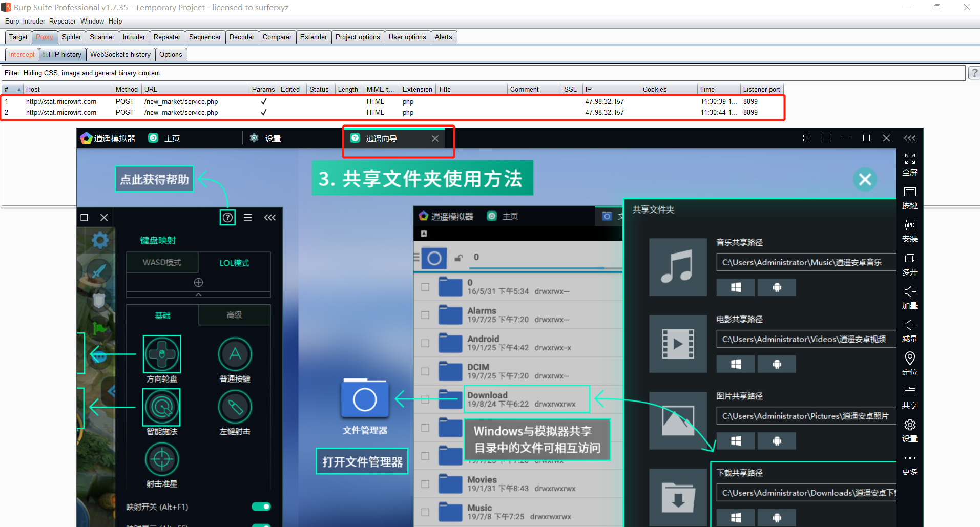Screen dimensions: 980x527
Task: Open the Intruder menu in menu bar
Action: [34, 22]
